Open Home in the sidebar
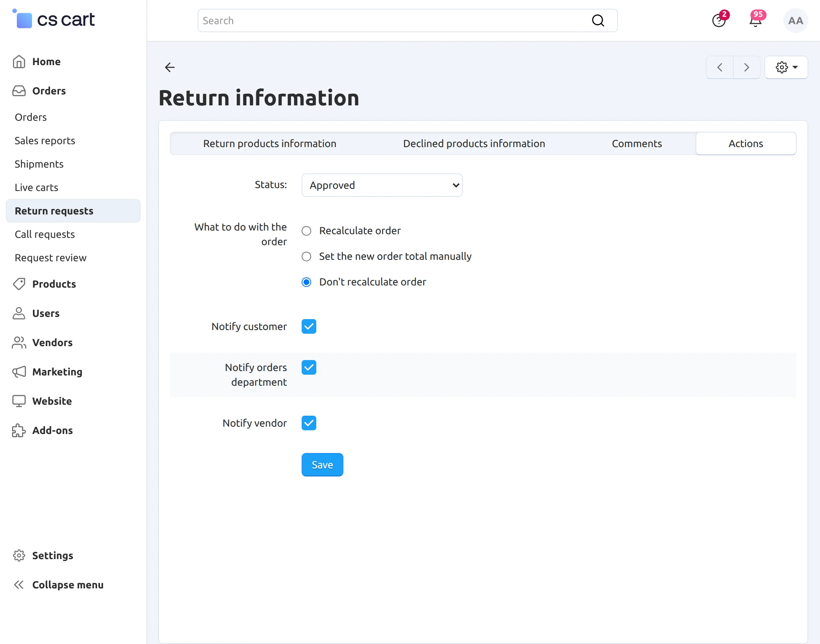Image resolution: width=820 pixels, height=644 pixels. (46, 61)
